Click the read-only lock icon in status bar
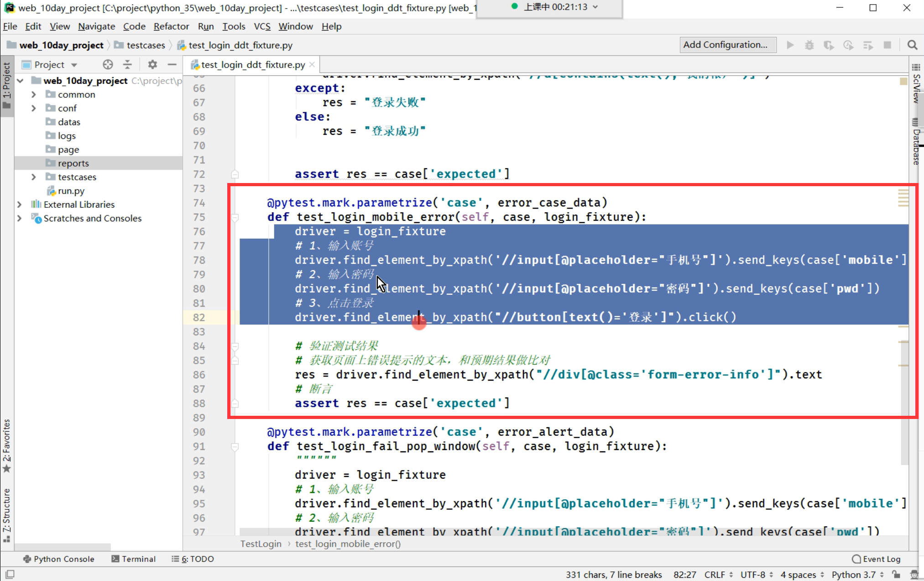 897,574
